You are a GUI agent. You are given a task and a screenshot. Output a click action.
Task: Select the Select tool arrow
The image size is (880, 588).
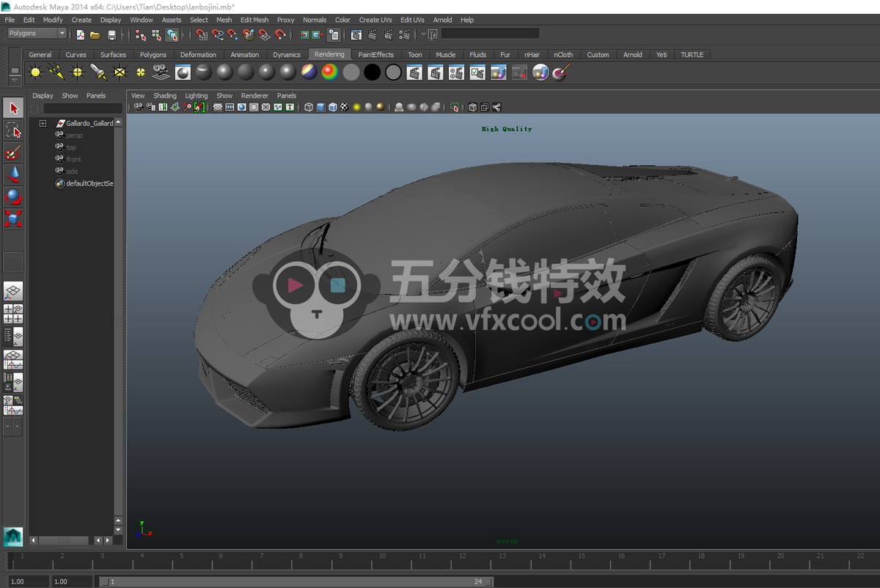(x=13, y=109)
